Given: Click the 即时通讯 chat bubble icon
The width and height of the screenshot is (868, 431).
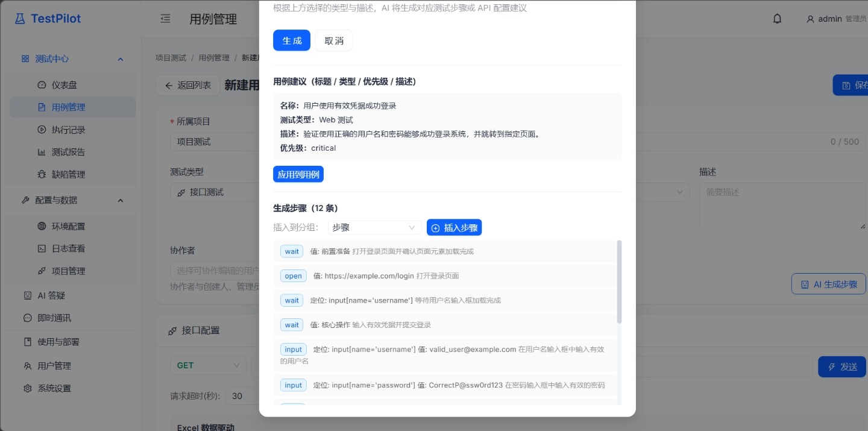Looking at the screenshot, I should click(27, 318).
